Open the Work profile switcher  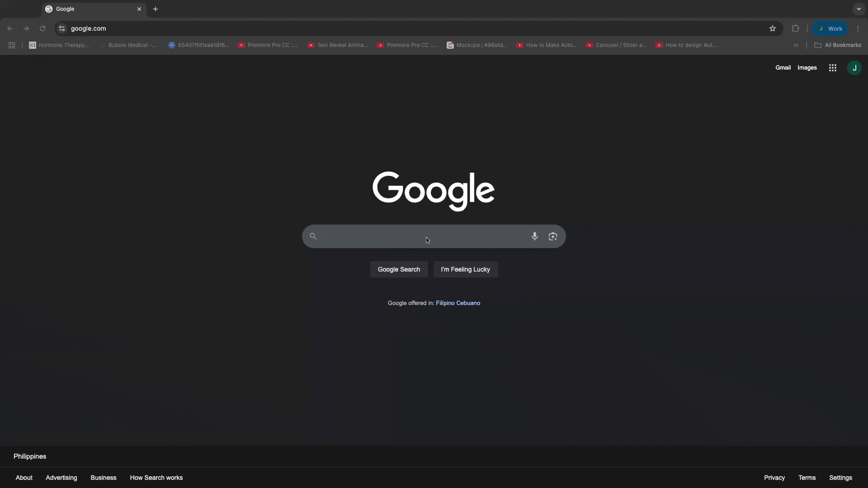click(830, 28)
